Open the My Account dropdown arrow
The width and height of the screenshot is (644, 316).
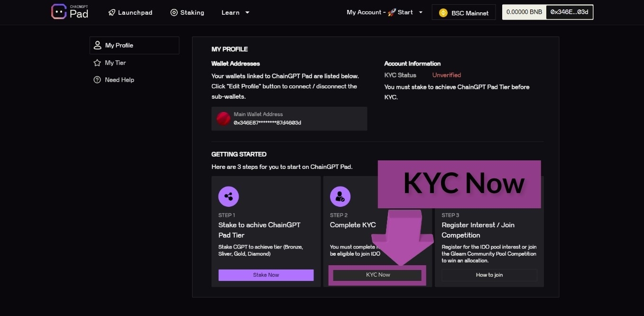pos(421,12)
